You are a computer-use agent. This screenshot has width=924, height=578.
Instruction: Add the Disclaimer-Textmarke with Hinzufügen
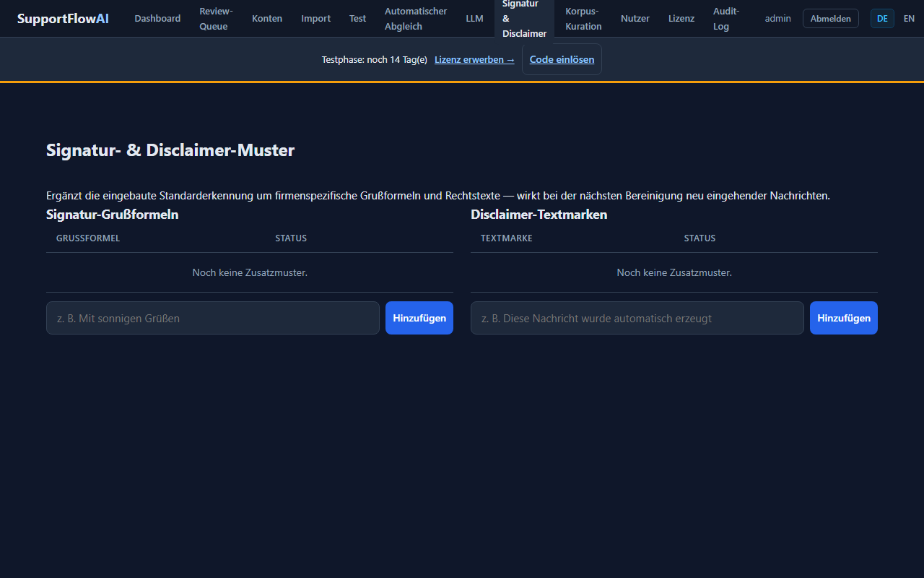coord(844,318)
